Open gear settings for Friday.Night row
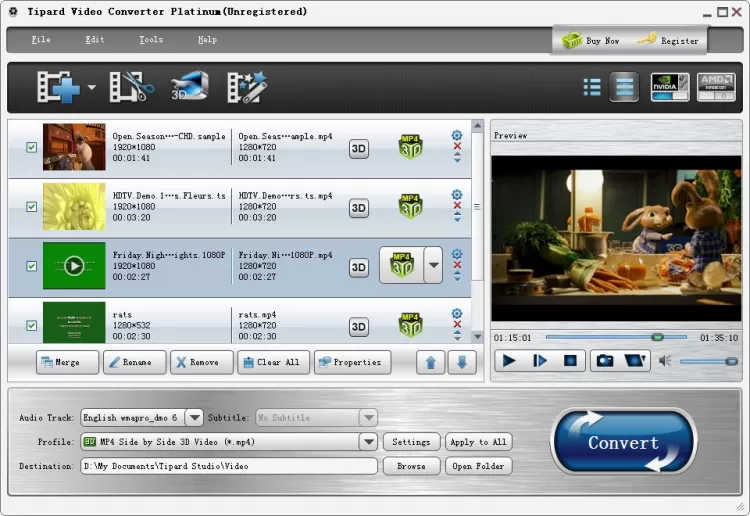 457,254
